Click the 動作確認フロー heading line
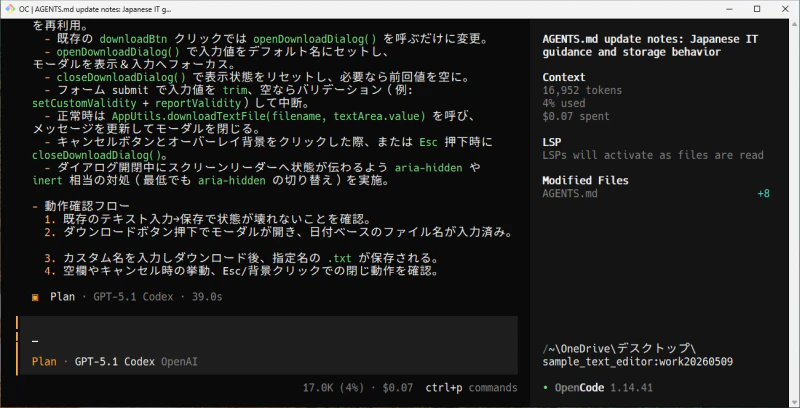 tap(81, 206)
